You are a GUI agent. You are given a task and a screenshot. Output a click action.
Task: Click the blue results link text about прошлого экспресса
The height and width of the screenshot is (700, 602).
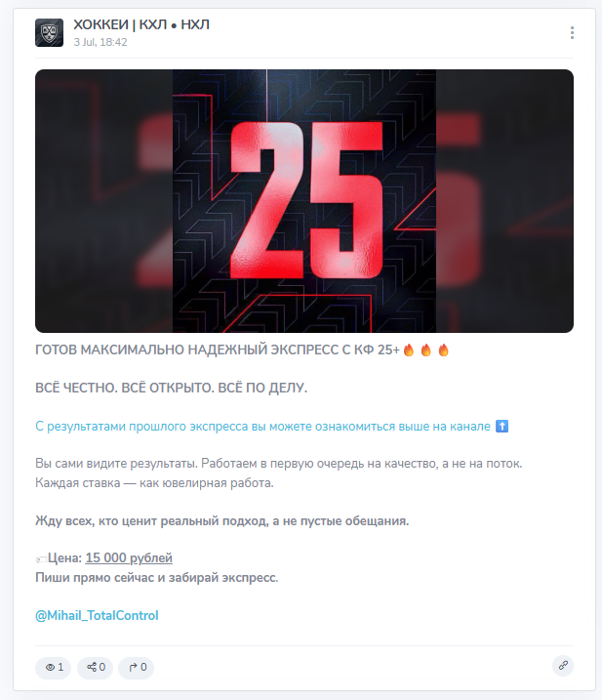click(262, 427)
